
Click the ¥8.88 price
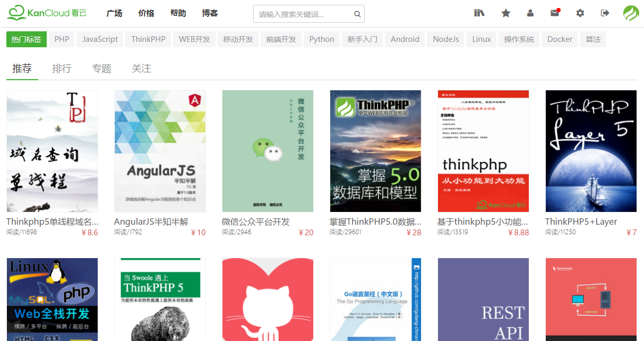[x=518, y=232]
